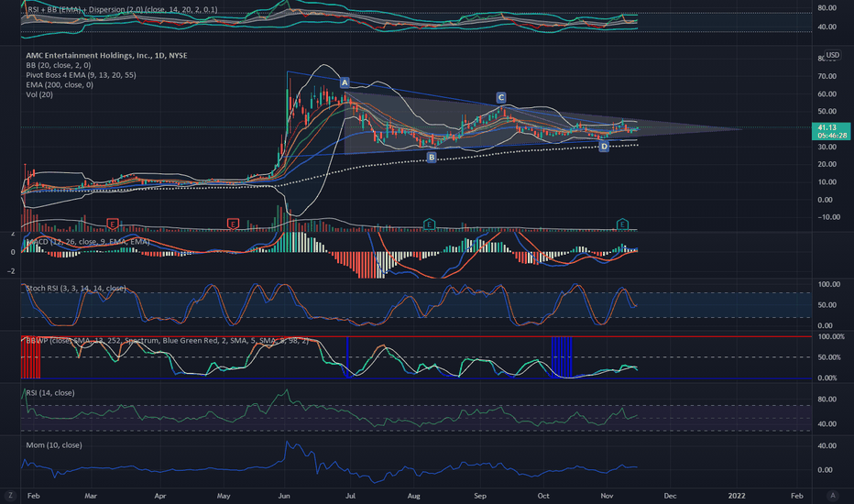854x504 pixels.
Task: Click the countdown timer 05:46:28
Action: click(831, 135)
